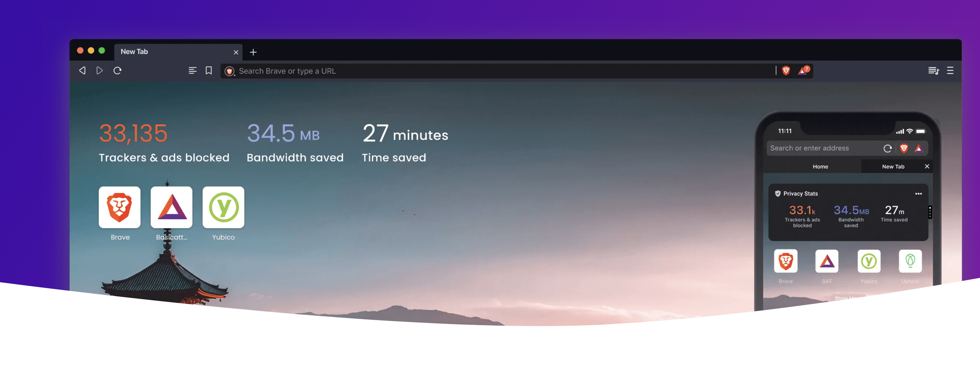Open the Basicatt shortcut tile
The image size is (980, 384).
pos(171,207)
